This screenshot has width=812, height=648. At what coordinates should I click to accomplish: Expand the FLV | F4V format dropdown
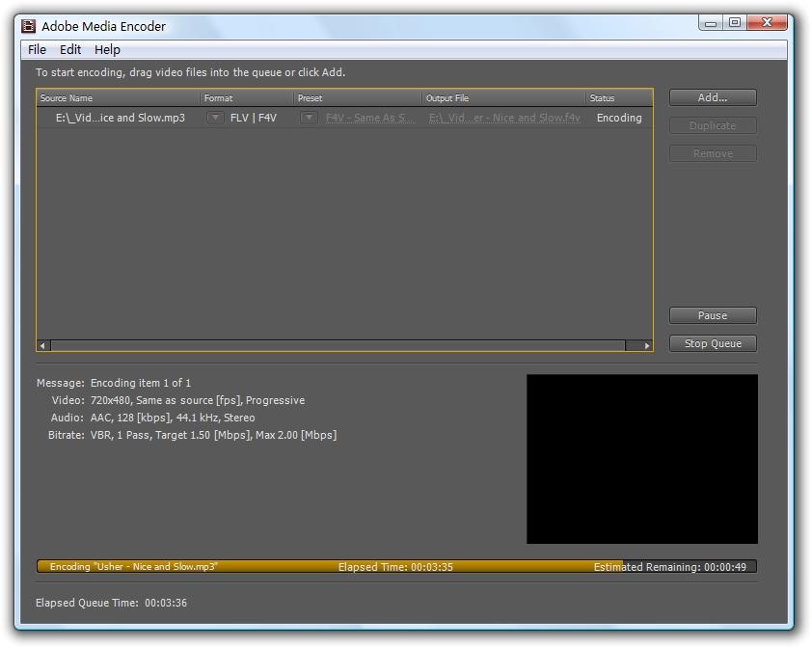coord(216,118)
